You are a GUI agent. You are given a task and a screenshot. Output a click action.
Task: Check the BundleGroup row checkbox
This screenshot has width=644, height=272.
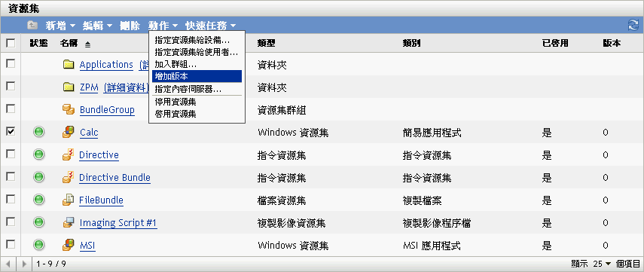tap(11, 109)
